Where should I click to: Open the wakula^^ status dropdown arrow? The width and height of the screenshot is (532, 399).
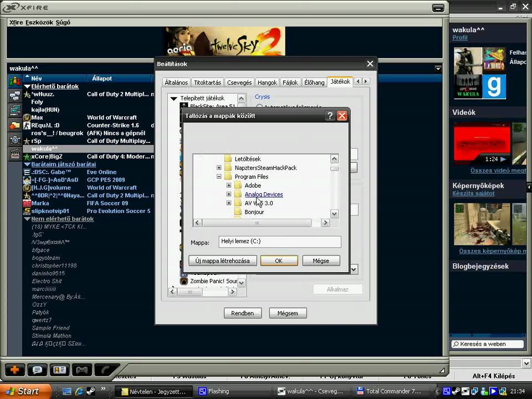coord(438,69)
